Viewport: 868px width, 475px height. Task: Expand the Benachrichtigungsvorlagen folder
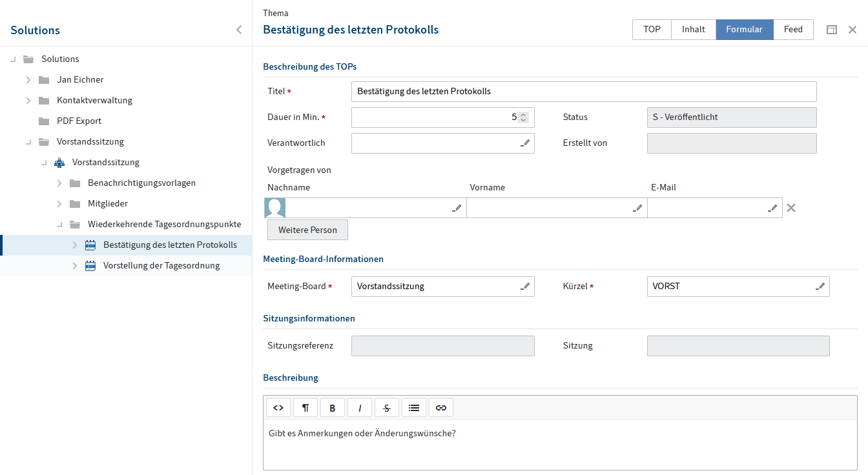point(59,183)
